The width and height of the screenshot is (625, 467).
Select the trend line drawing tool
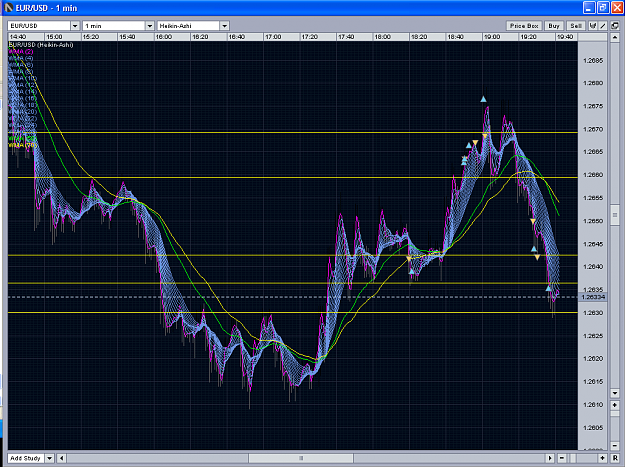coord(603,26)
